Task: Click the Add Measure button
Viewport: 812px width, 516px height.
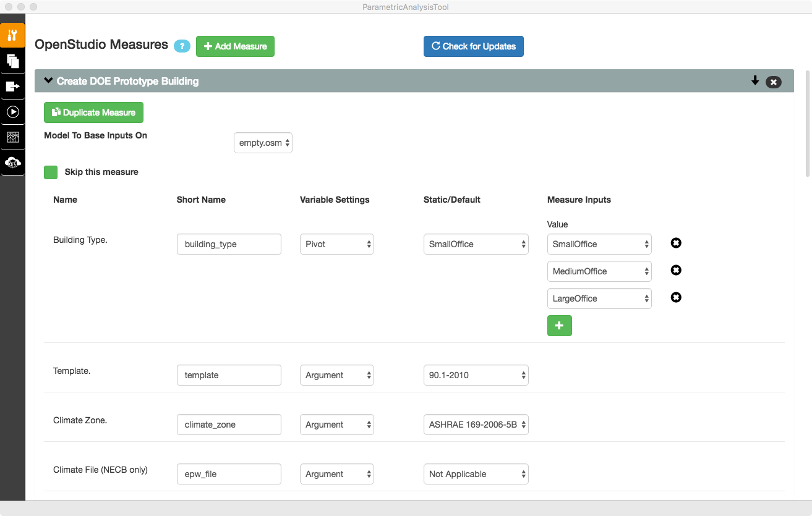Action: tap(235, 46)
